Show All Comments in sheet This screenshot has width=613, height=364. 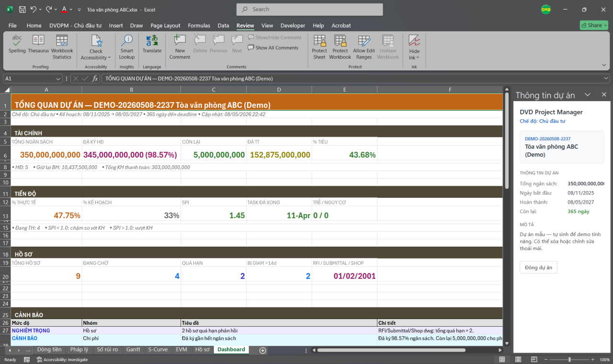point(273,48)
